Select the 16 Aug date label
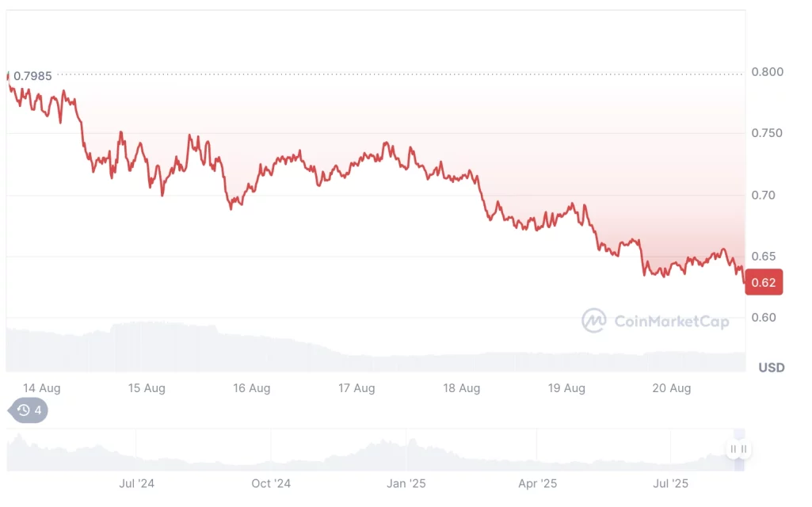 [x=252, y=388]
